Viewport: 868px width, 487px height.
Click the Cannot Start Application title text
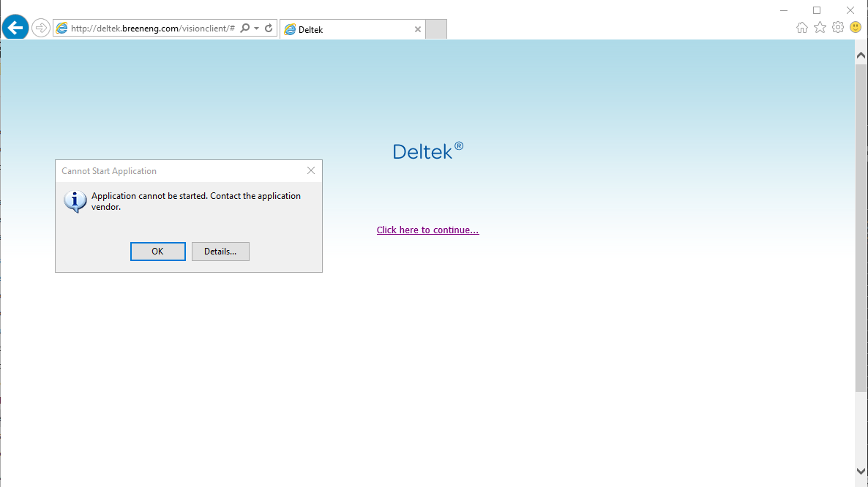(109, 171)
